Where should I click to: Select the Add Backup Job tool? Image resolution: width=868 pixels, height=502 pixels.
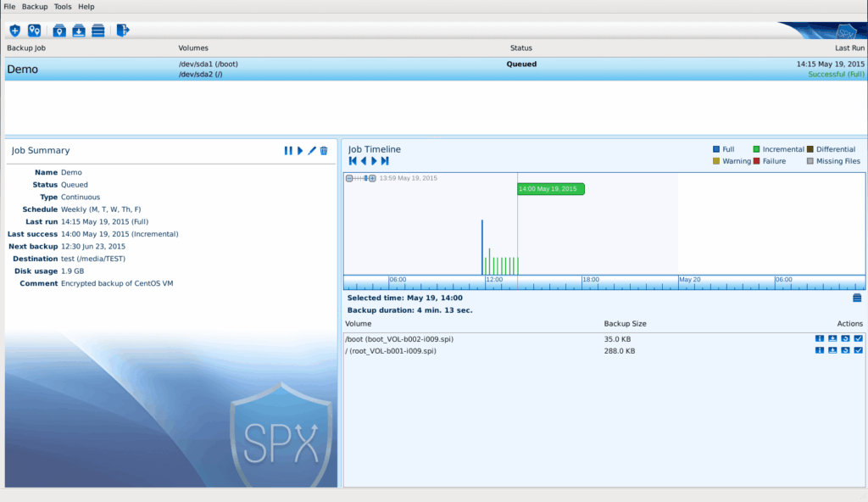[x=14, y=30]
